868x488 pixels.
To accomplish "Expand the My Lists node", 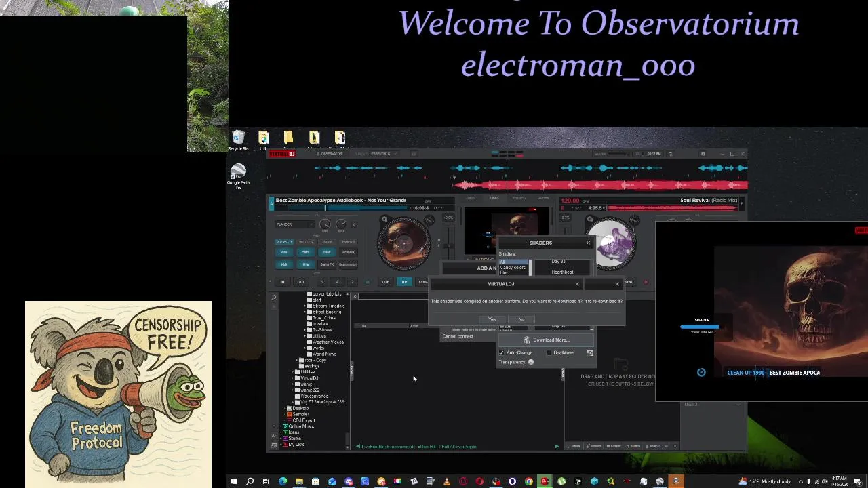I will pos(281,444).
